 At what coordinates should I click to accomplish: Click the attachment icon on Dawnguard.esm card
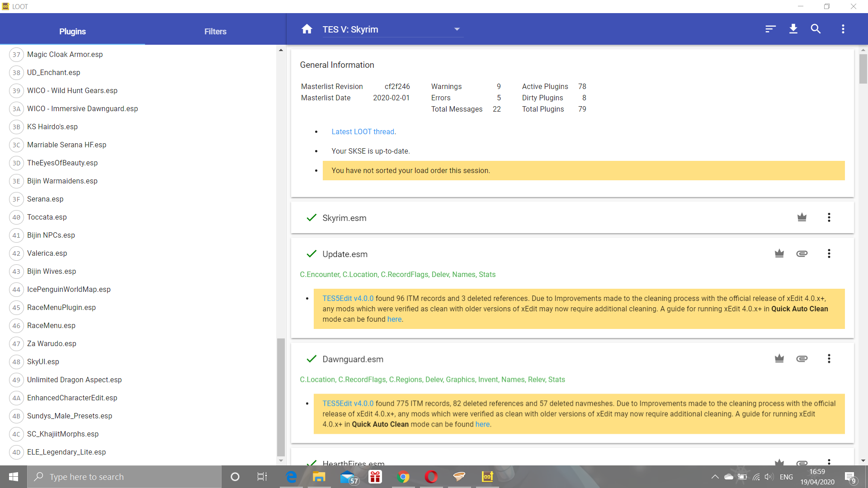tap(802, 359)
